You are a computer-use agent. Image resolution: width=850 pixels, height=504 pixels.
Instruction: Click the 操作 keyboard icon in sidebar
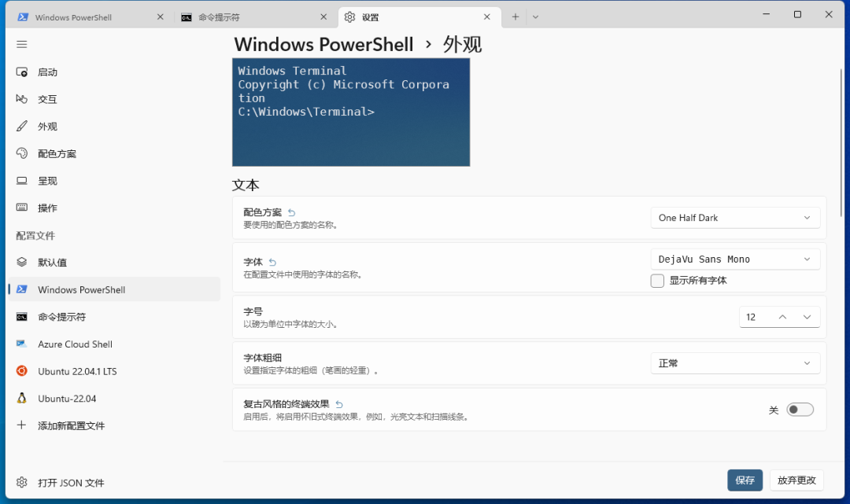[x=22, y=208]
